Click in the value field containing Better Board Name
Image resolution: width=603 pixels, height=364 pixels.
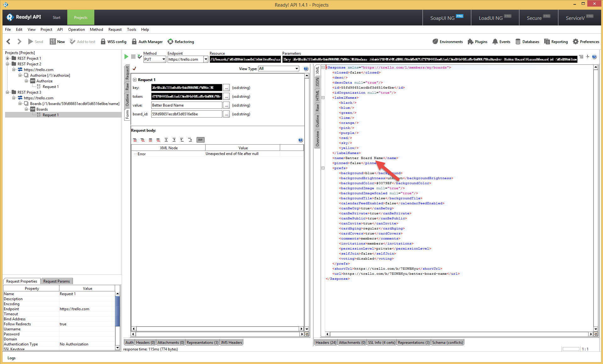(186, 105)
